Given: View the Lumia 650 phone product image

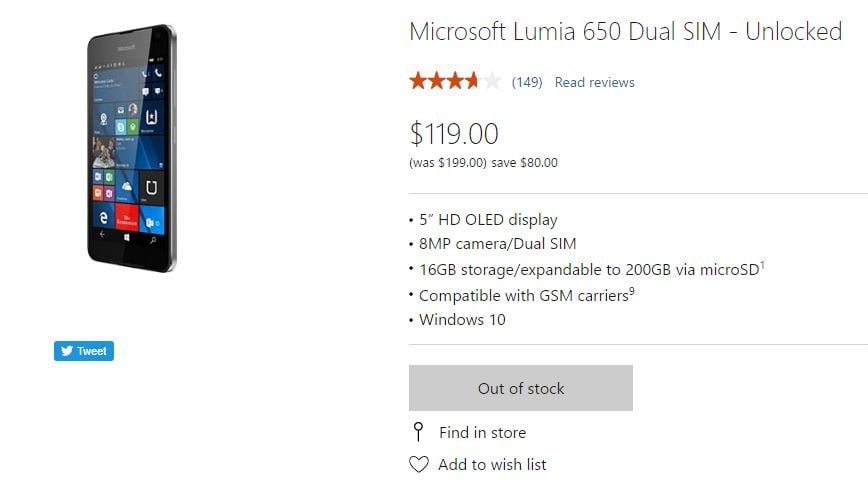Looking at the screenshot, I should pos(132,148).
